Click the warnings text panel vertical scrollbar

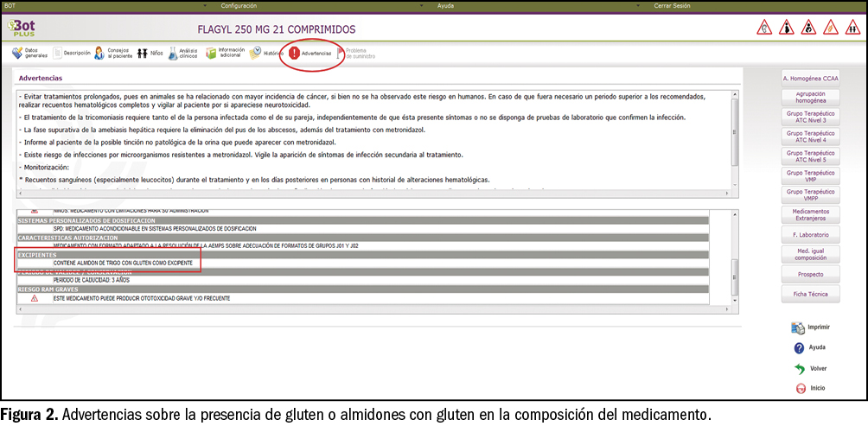(735, 130)
